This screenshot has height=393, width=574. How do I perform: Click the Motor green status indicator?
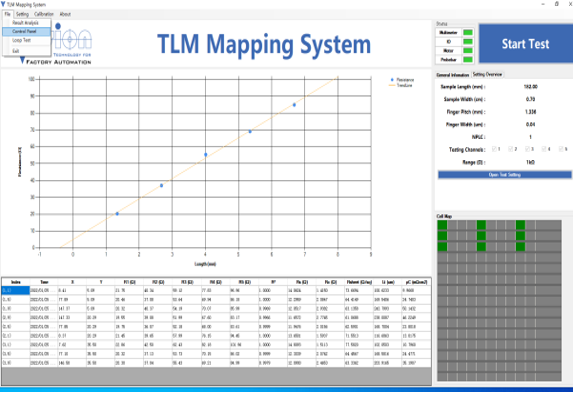[x=468, y=50]
